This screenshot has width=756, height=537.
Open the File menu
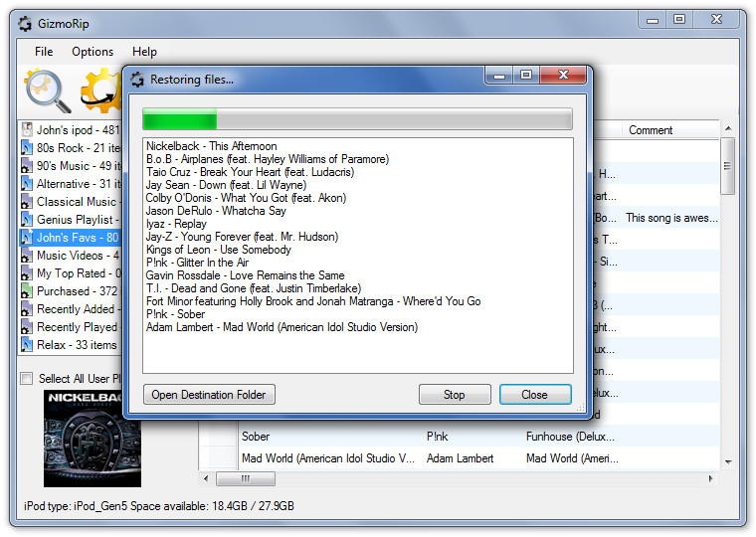tap(44, 52)
